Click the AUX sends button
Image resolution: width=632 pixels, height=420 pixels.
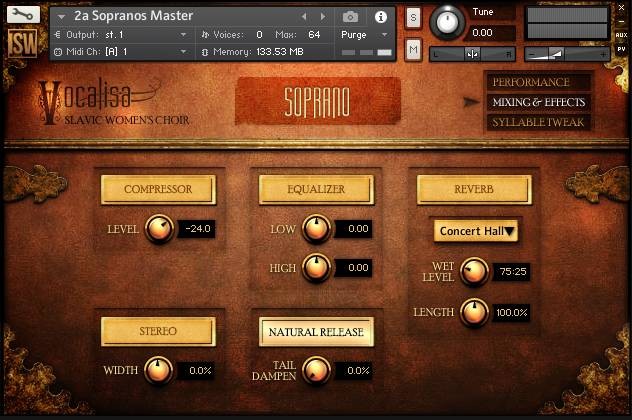621,35
